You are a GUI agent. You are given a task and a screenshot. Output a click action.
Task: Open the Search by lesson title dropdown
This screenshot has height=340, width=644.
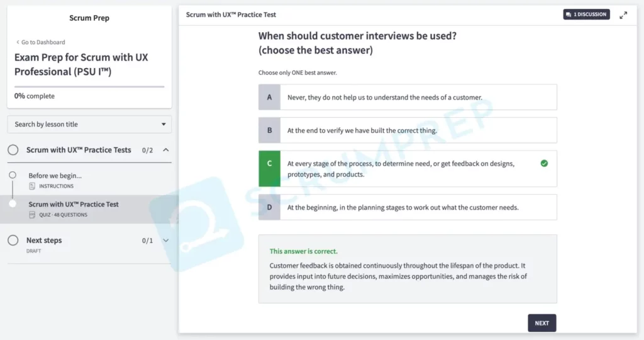pyautogui.click(x=89, y=125)
